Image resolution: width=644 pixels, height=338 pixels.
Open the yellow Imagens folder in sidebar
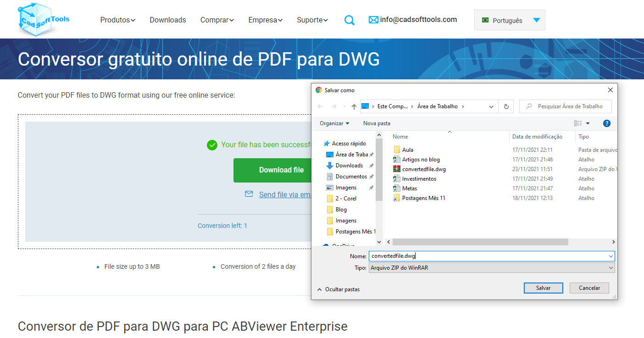click(341, 221)
